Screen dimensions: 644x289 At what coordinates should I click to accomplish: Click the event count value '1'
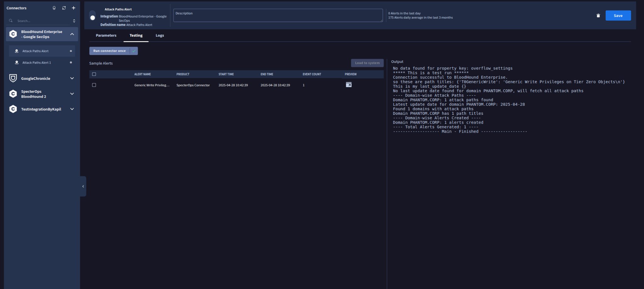coord(303,85)
